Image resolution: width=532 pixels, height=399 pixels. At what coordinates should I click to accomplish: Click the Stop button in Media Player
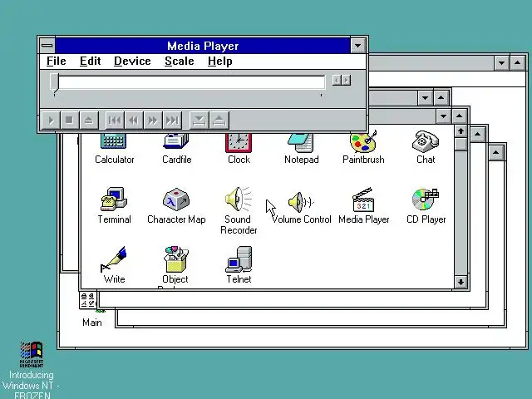coord(70,120)
